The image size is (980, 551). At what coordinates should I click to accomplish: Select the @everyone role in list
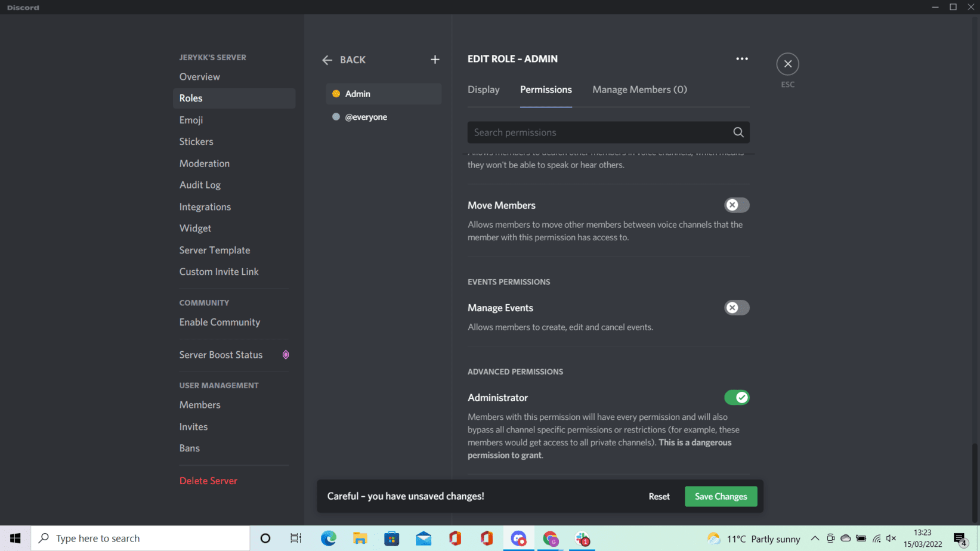click(384, 117)
